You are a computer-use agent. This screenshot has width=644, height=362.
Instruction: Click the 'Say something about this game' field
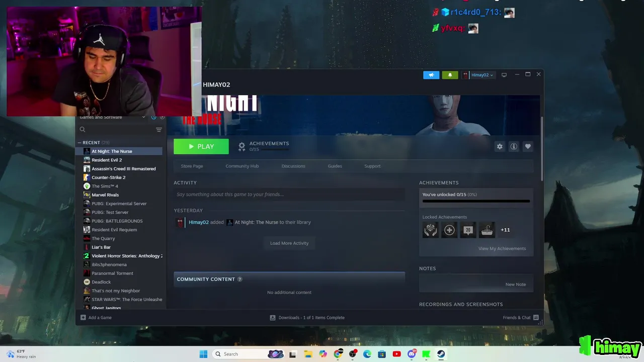pyautogui.click(x=289, y=195)
